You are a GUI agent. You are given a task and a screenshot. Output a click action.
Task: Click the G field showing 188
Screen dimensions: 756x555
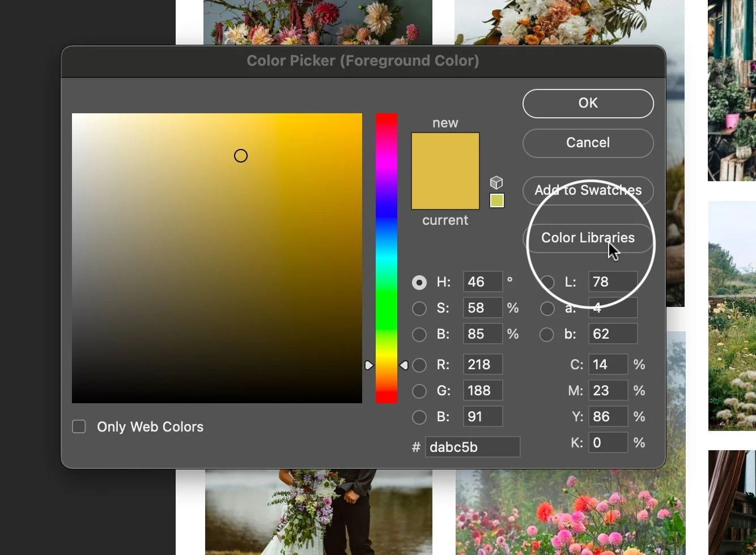pos(483,390)
